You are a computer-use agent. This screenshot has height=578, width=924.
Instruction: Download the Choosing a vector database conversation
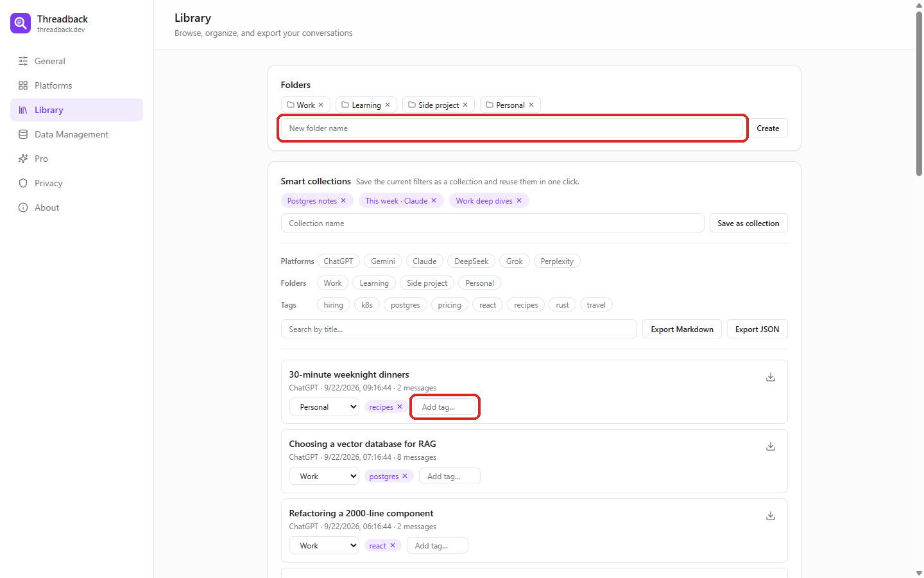[771, 446]
